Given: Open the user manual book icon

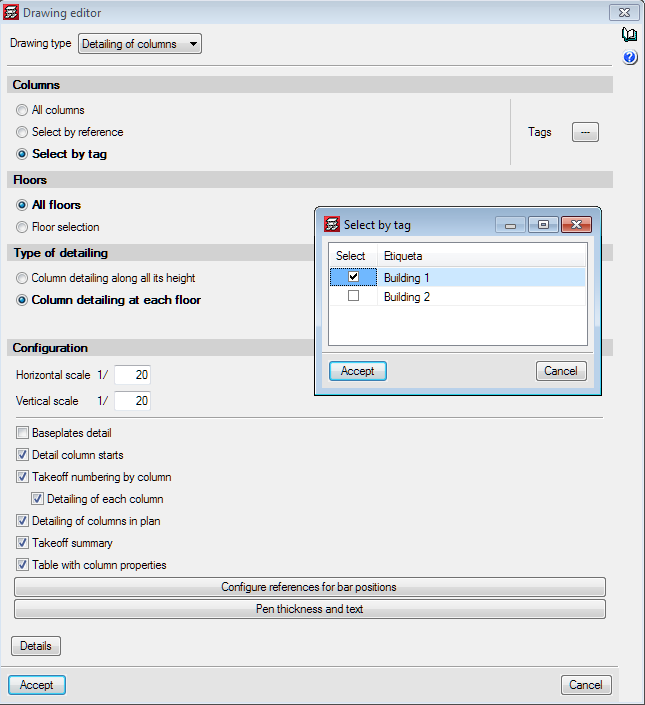Looking at the screenshot, I should pos(629,36).
